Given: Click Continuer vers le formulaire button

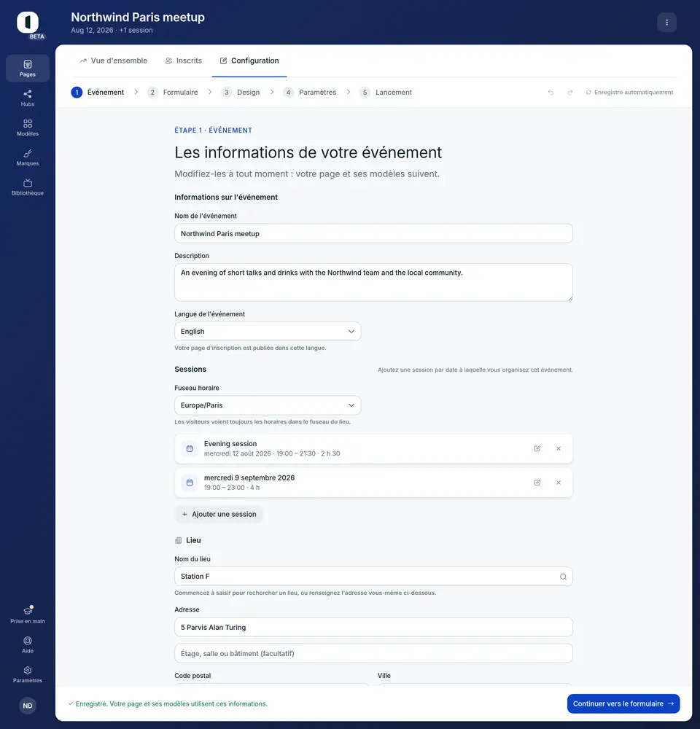Looking at the screenshot, I should click(x=623, y=704).
